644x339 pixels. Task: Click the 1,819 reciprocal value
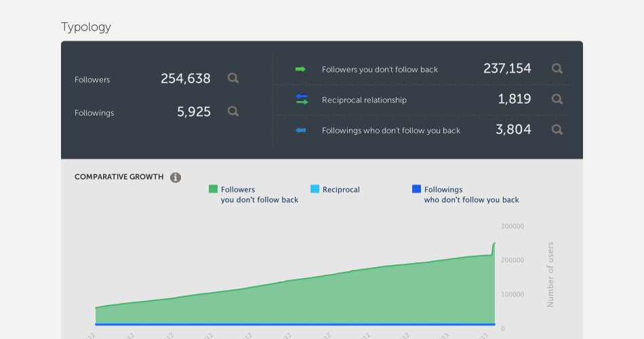point(515,99)
